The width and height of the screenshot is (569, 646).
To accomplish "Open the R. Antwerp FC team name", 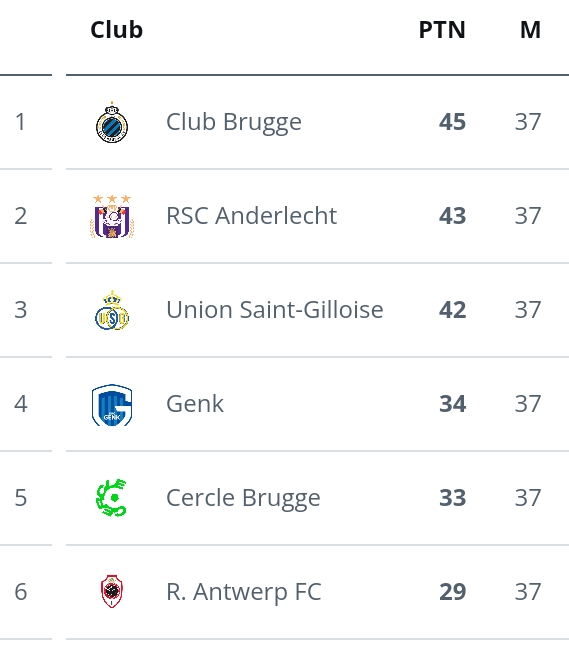I will [x=244, y=592].
